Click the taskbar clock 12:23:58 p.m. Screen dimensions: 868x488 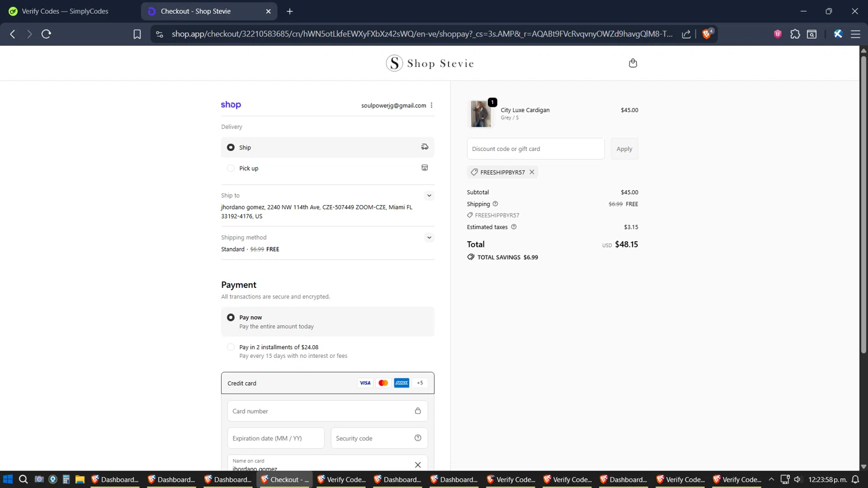point(827,479)
